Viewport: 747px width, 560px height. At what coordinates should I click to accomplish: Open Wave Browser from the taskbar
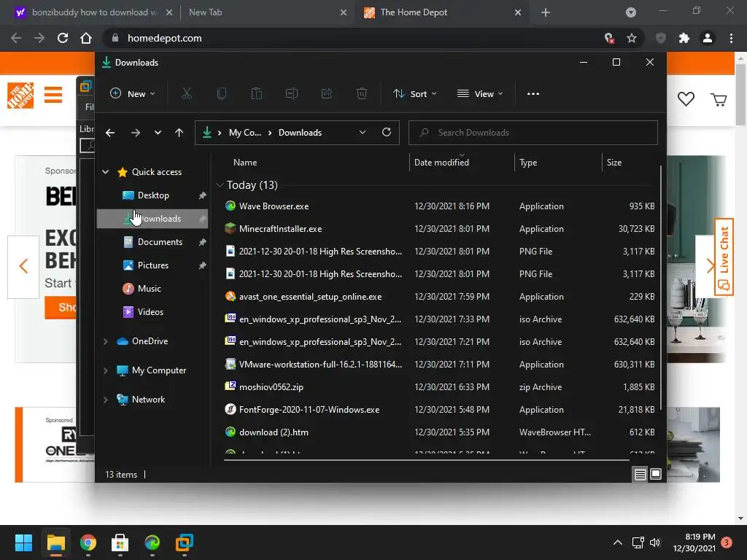(x=152, y=542)
